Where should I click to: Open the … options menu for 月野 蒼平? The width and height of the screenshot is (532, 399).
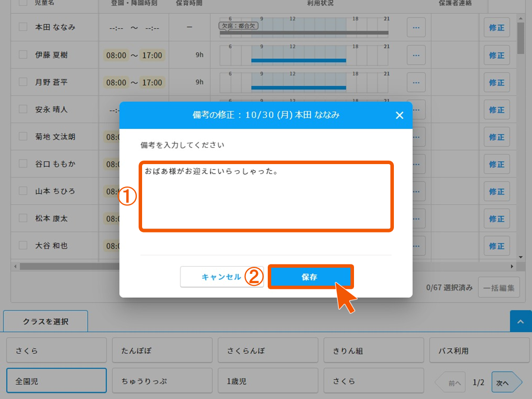click(x=416, y=82)
